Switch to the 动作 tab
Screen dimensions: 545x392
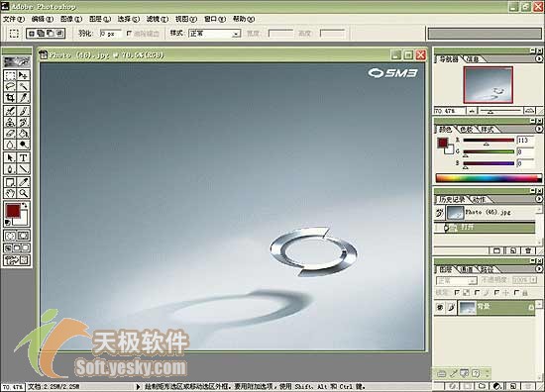[480, 199]
